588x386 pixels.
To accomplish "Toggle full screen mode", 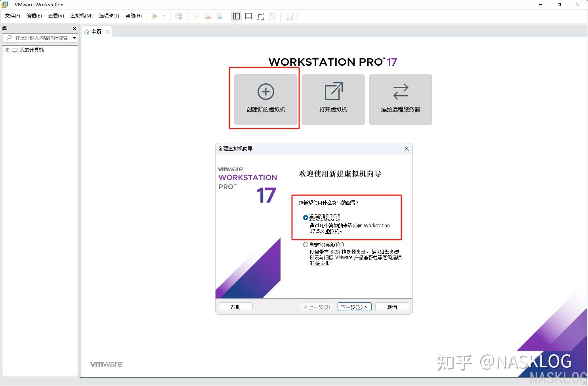I will point(260,16).
